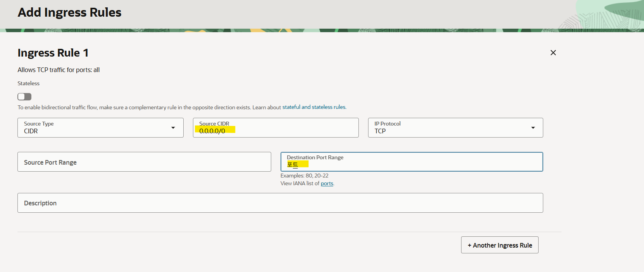Expand the Source Type dropdown arrow

coord(173,128)
